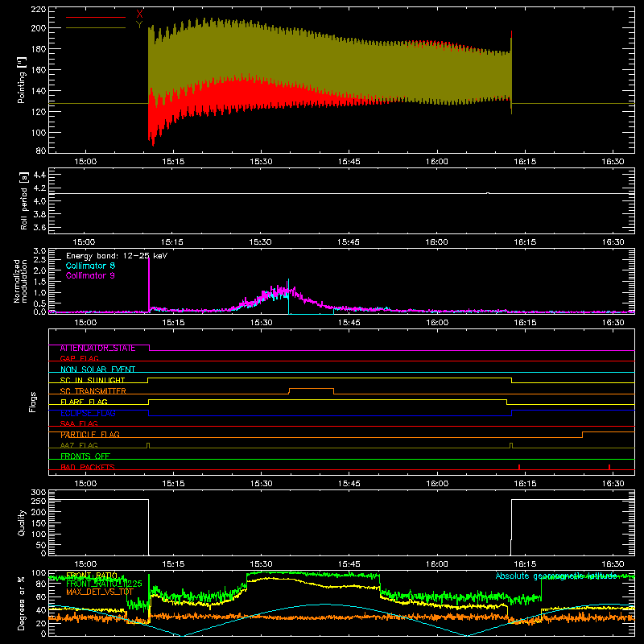Image resolution: width=644 pixels, height=644 pixels.
Task: Click the FLARE_FLAG label
Action: (x=84, y=402)
